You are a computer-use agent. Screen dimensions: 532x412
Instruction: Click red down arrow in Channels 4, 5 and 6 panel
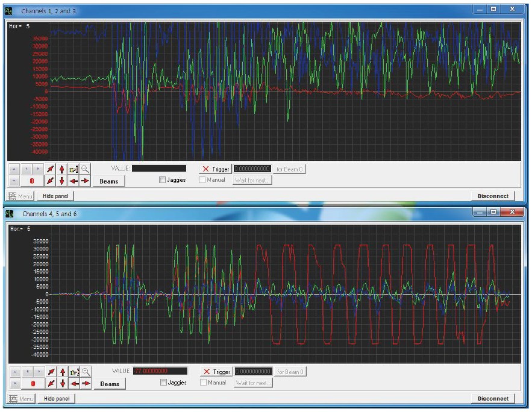tap(63, 384)
